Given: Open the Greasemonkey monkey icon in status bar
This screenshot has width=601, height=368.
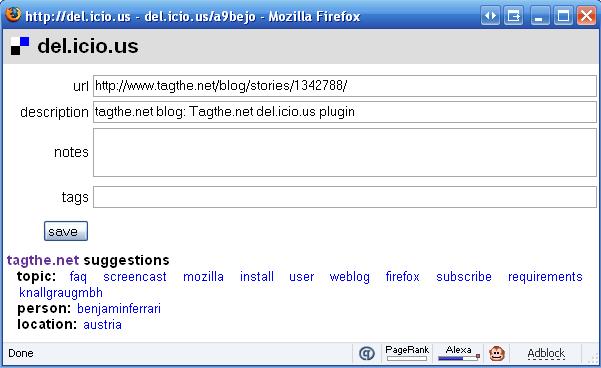Looking at the screenshot, I should (497, 353).
